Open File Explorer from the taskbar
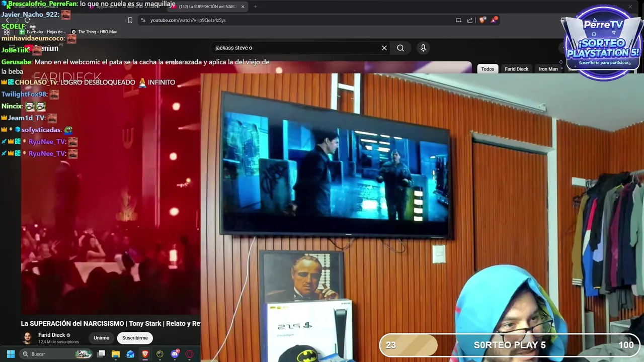The height and width of the screenshot is (362, 644). [116, 354]
